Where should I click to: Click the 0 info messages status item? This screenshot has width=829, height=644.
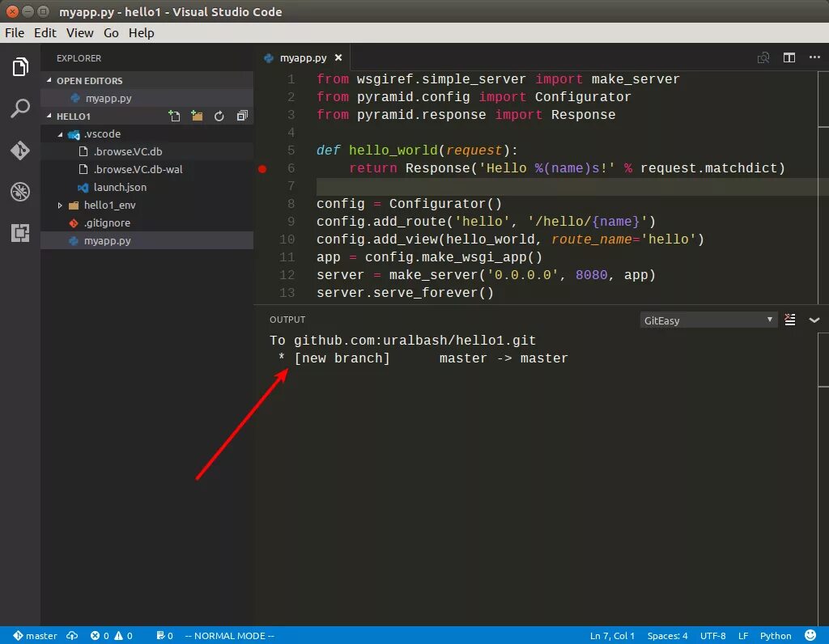pyautogui.click(x=164, y=636)
